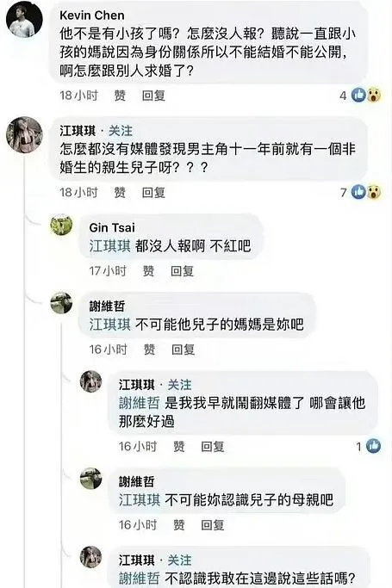Reply to Kevin Chen's comment with 回复

(x=153, y=96)
